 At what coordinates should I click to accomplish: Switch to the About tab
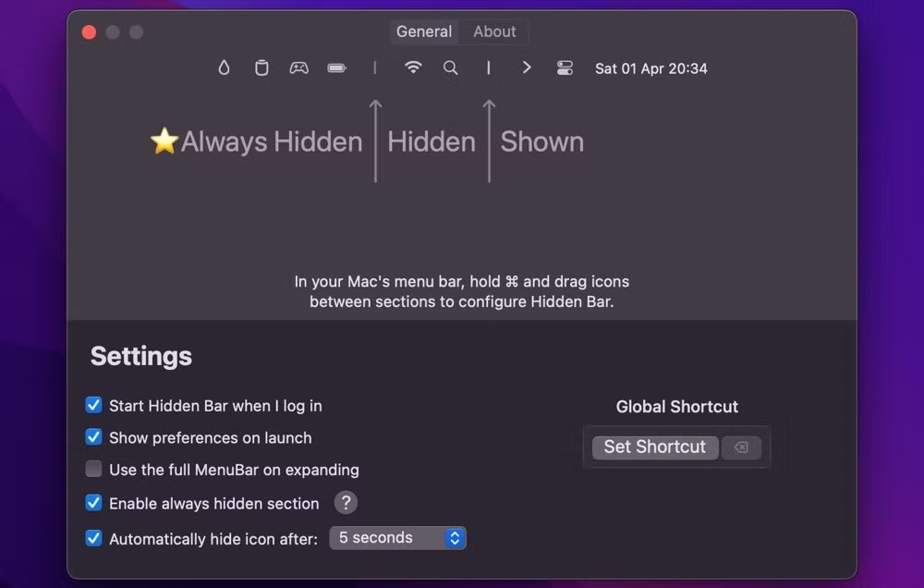[x=494, y=31]
